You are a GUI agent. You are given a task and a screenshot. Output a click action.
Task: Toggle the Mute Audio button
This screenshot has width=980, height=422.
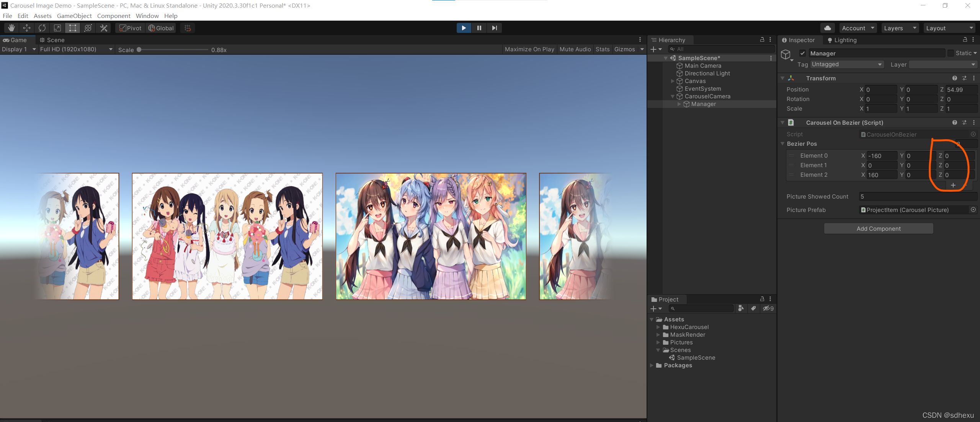575,49
